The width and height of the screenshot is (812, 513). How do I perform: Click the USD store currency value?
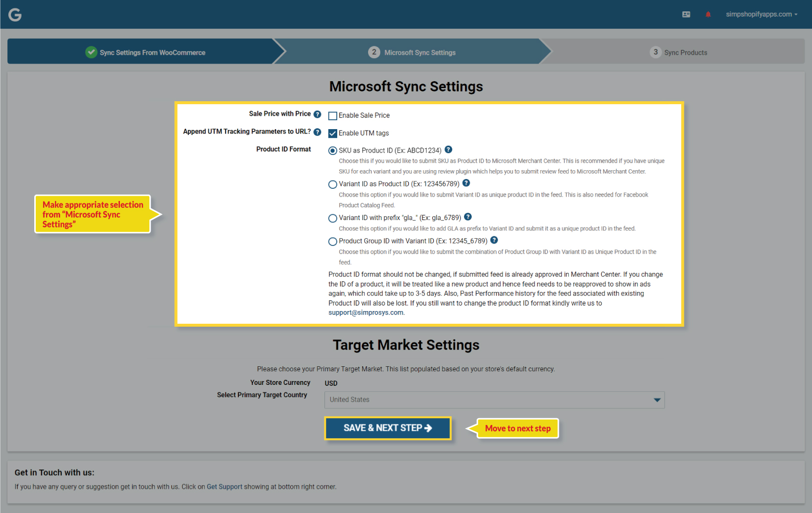(331, 383)
